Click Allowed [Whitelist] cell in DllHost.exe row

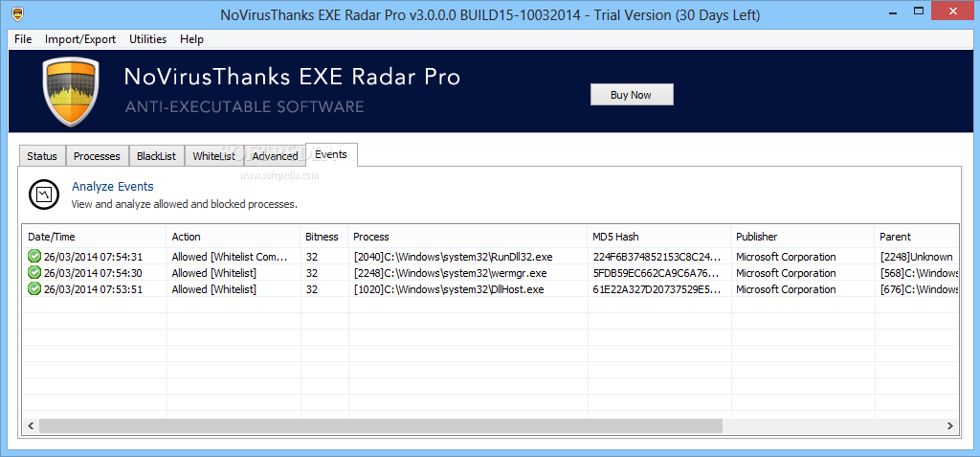213,289
